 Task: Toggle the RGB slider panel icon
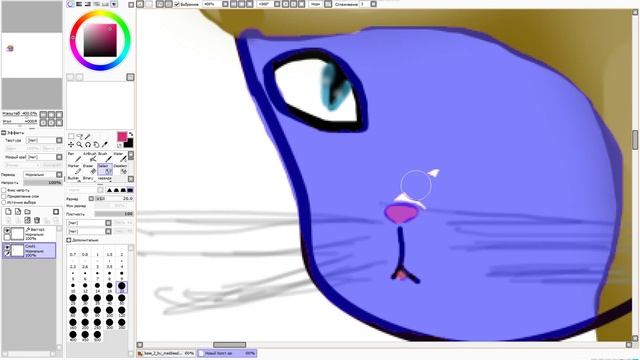79,4
